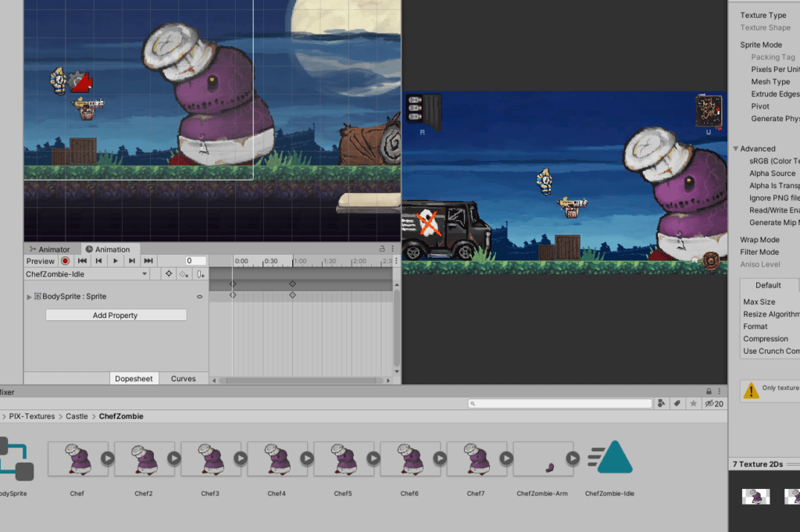Collapse the Advanced section in Inspector
Screen dimensions: 800x532
736,148
